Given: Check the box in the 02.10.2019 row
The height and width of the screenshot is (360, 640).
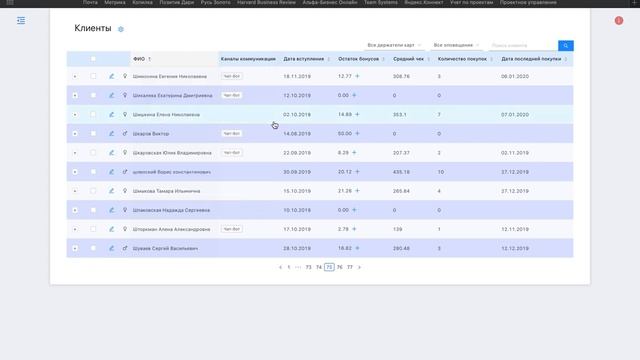Looking at the screenshot, I should (x=93, y=114).
